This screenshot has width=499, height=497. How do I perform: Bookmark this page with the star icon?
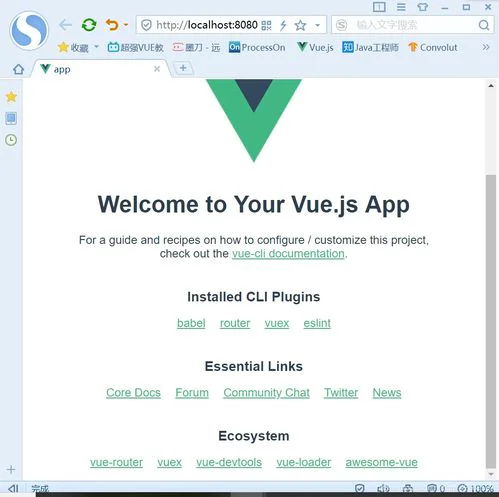pos(300,25)
